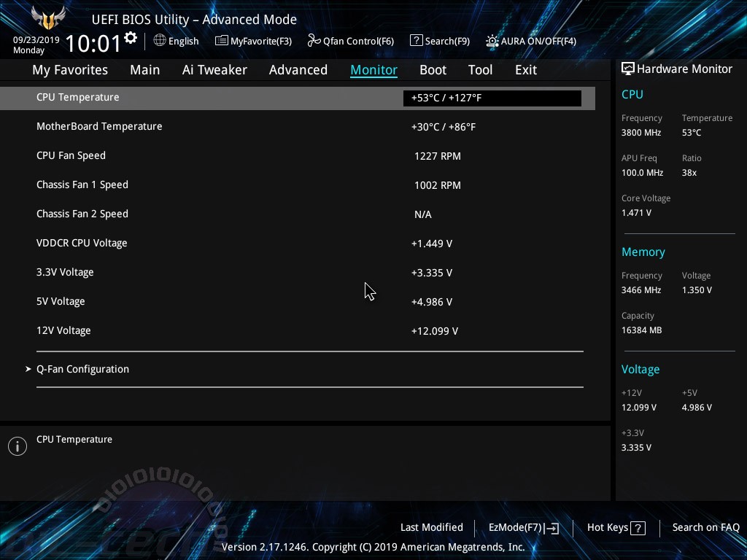
Task: Select Chassis Fan 2 Speed row
Action: pyautogui.click(x=298, y=214)
